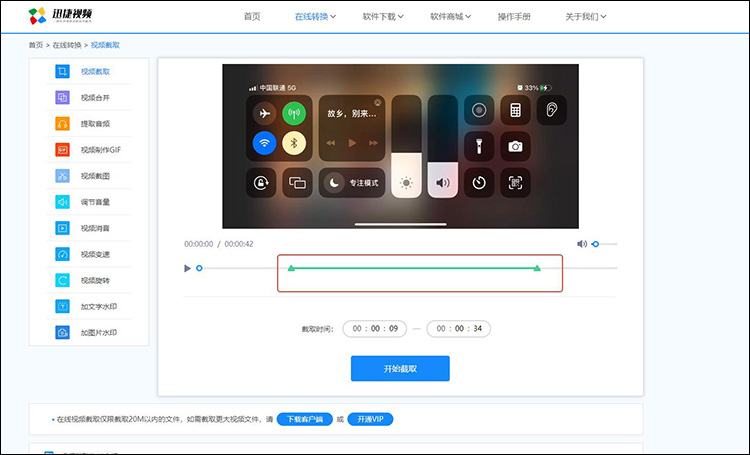The image size is (750, 455).
Task: Click the 00:00:00 / 00:00:42 time readout
Action: pyautogui.click(x=219, y=244)
